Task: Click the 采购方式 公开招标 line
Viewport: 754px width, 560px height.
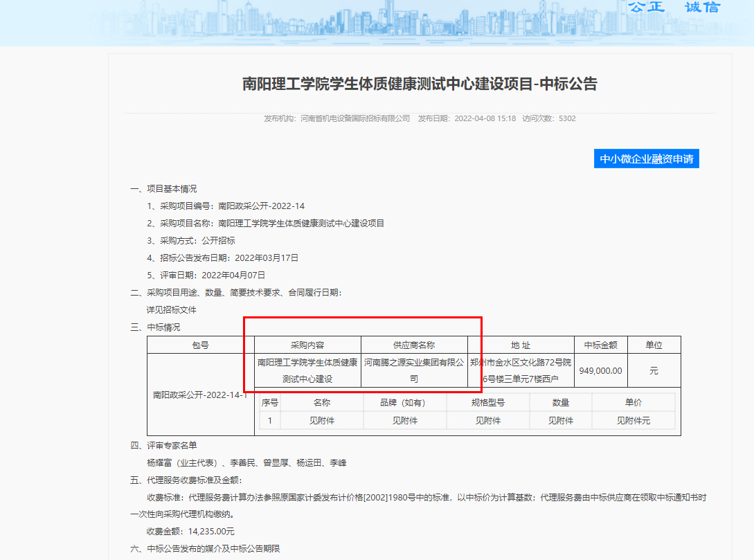Action: (191, 241)
